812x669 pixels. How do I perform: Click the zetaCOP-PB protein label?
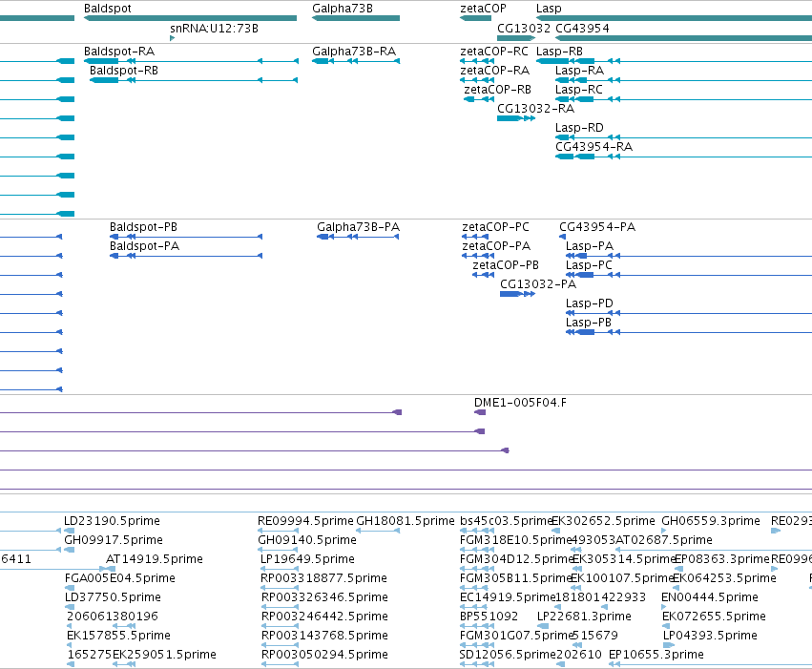506,265
